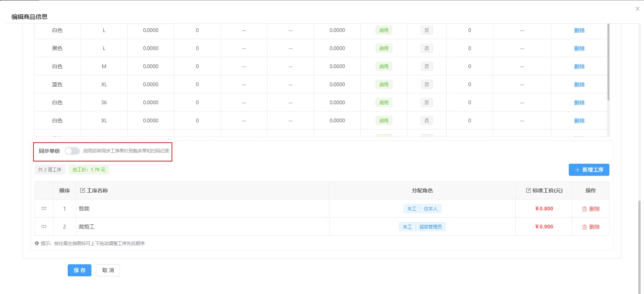Click the 仅本人 role tag for 剪裁
The width and height of the screenshot is (644, 294).
coord(431,209)
